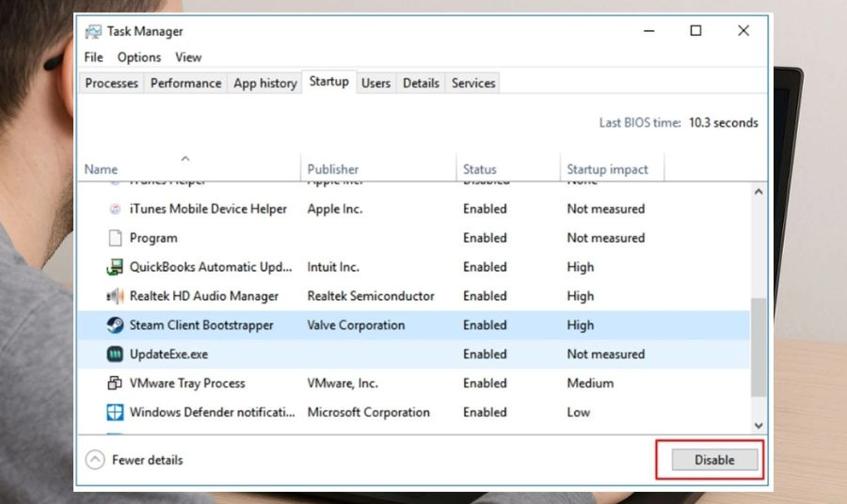The image size is (847, 504).
Task: Sort by the Startup impact column header
Action: (x=607, y=169)
